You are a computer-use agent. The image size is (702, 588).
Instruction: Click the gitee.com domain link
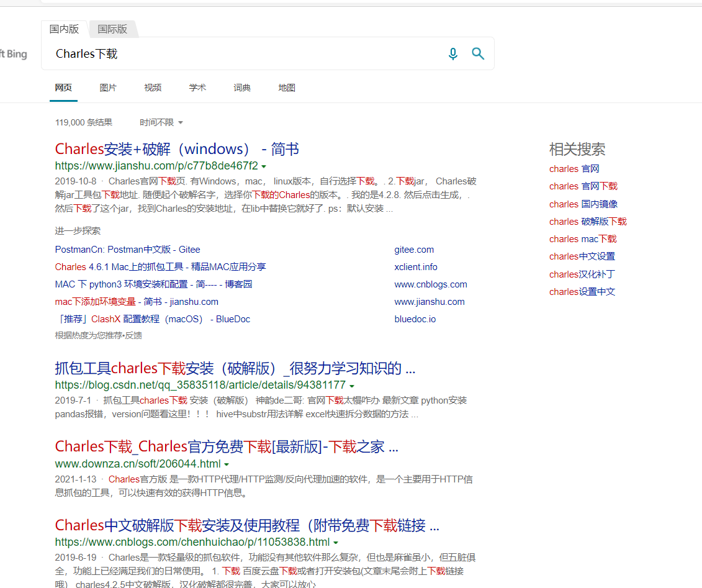tap(414, 250)
